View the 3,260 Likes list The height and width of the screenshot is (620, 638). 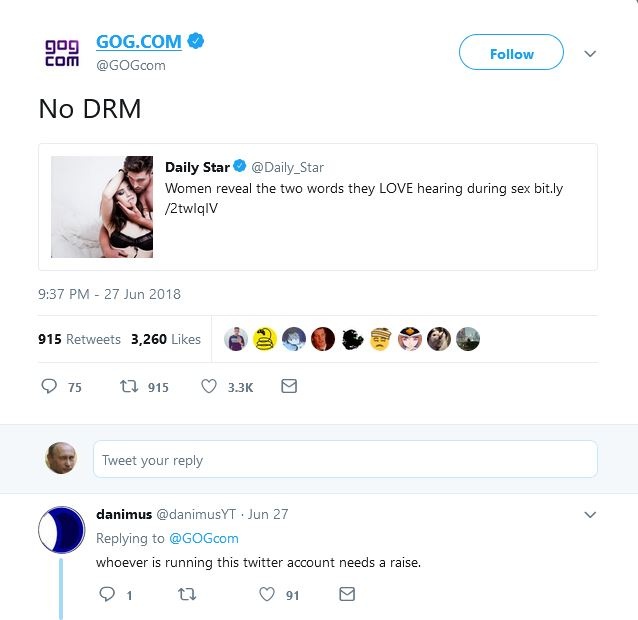(166, 339)
